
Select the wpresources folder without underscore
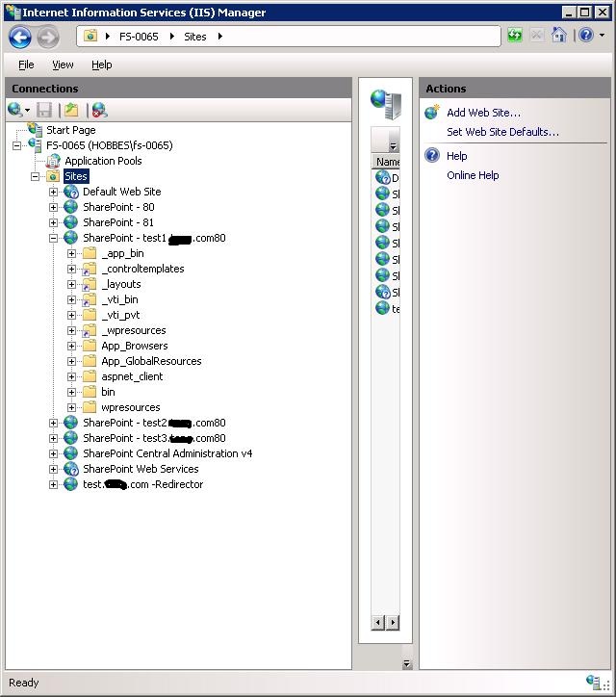131,407
